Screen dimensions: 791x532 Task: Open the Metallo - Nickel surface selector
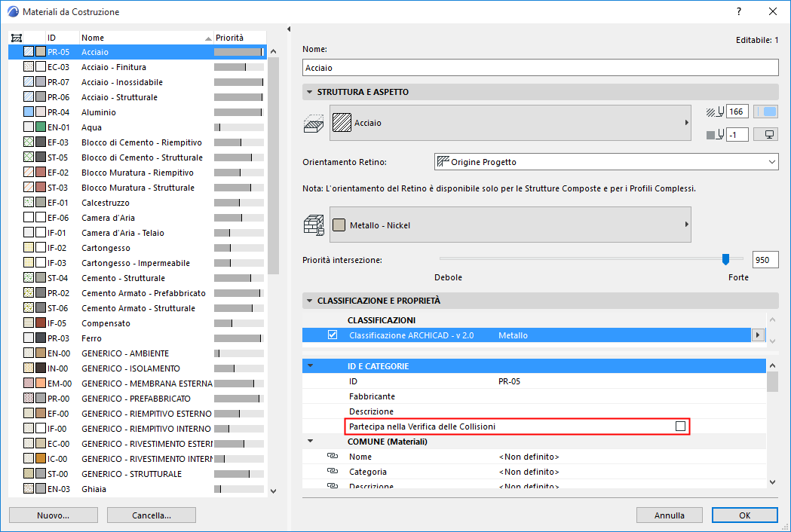click(685, 224)
